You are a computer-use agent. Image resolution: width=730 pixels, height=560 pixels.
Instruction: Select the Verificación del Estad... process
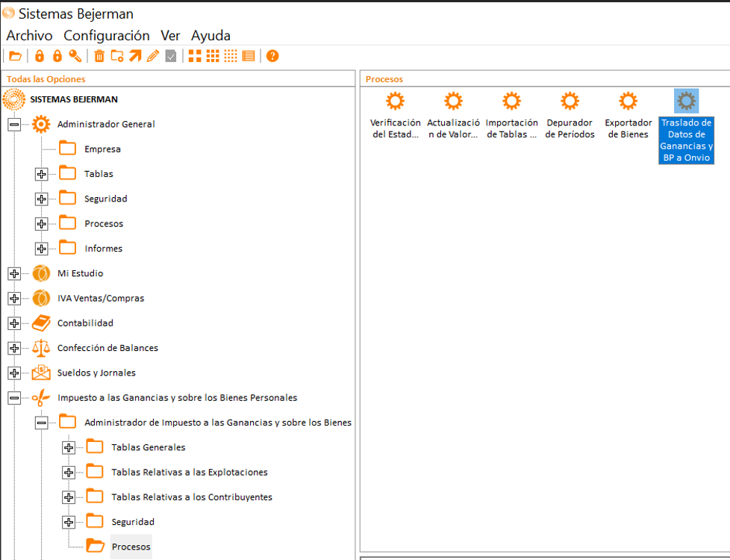(396, 114)
